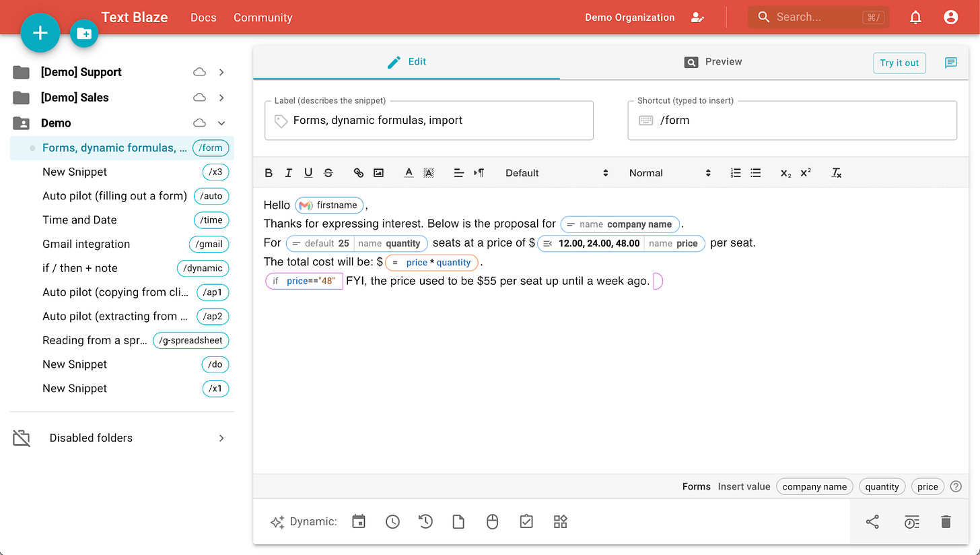The height and width of the screenshot is (555, 980).
Task: Click the Shortcut input field
Action: [x=792, y=121]
